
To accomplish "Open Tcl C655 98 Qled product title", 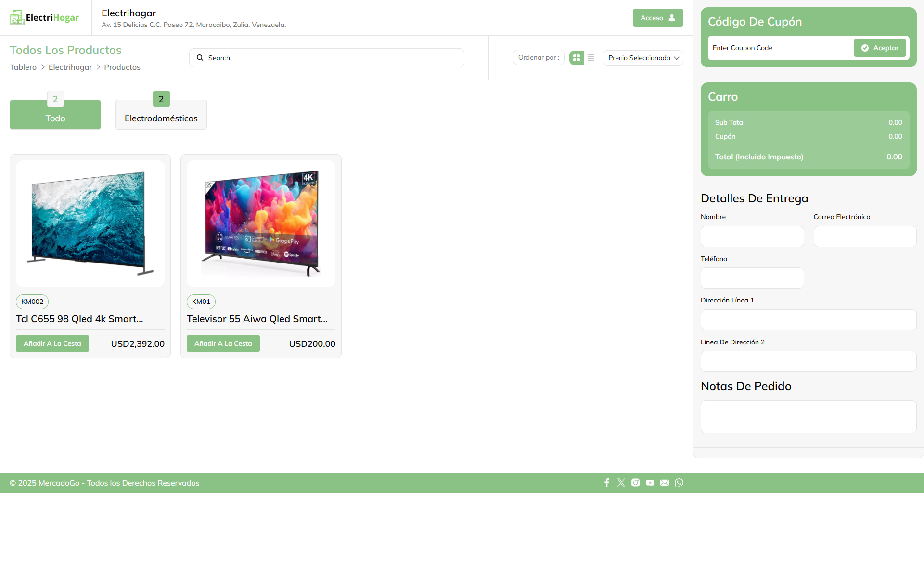I will (x=79, y=319).
